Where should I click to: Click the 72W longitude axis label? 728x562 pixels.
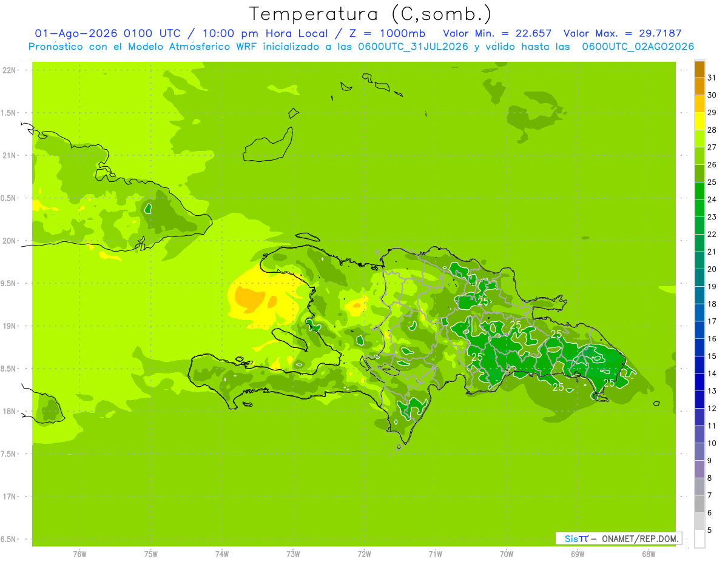(364, 554)
